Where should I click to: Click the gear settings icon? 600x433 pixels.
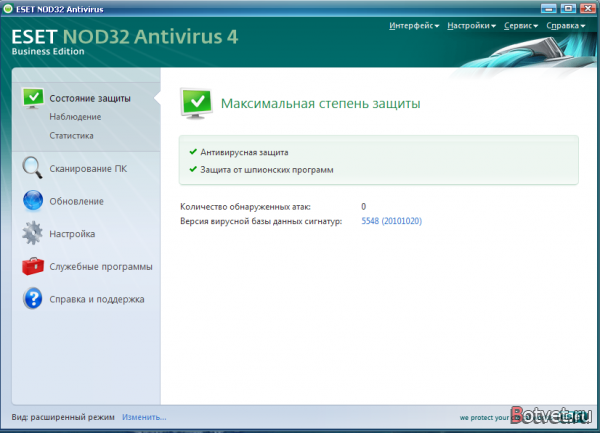tap(33, 233)
